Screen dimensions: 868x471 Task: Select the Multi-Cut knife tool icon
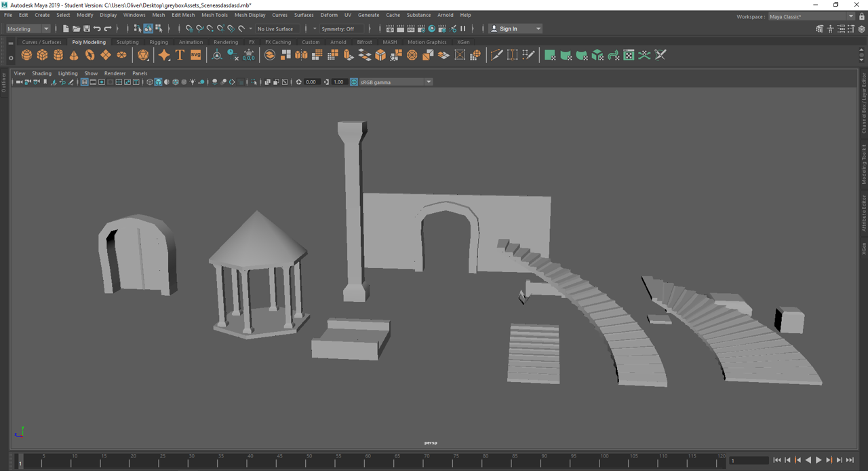click(x=496, y=55)
